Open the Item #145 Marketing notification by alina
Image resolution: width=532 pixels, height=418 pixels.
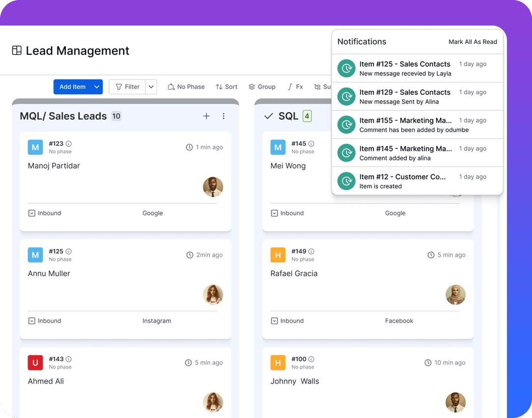[x=418, y=153]
